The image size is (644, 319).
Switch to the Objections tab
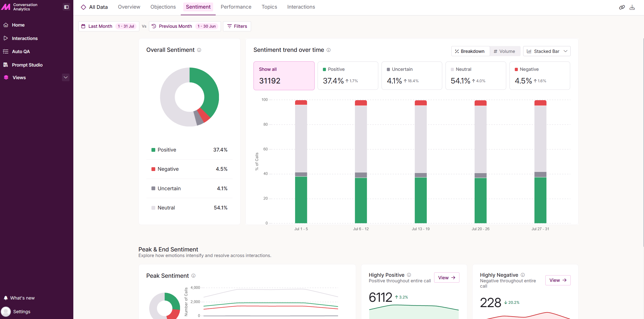163,7
